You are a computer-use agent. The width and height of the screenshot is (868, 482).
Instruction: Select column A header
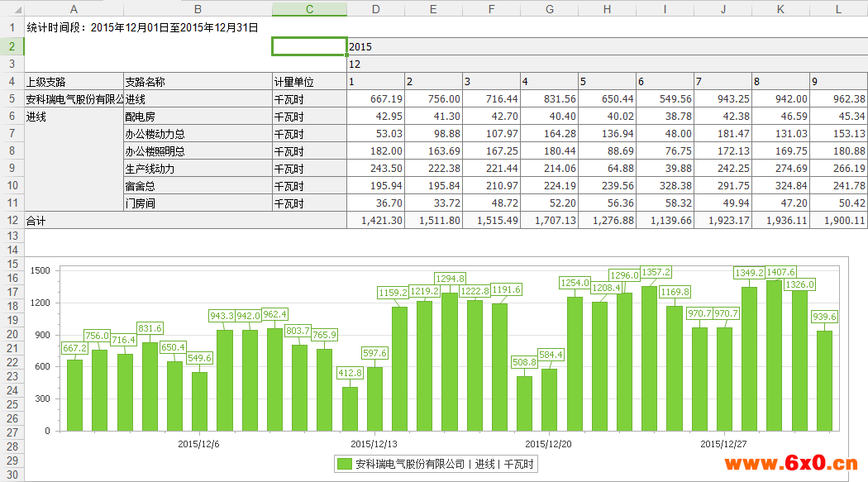[x=74, y=9]
